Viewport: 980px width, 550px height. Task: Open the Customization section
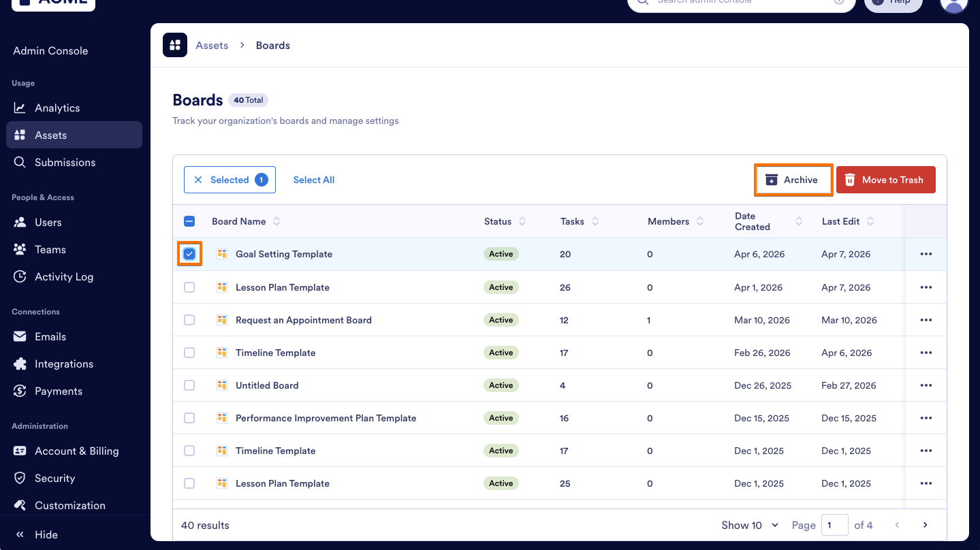point(69,505)
